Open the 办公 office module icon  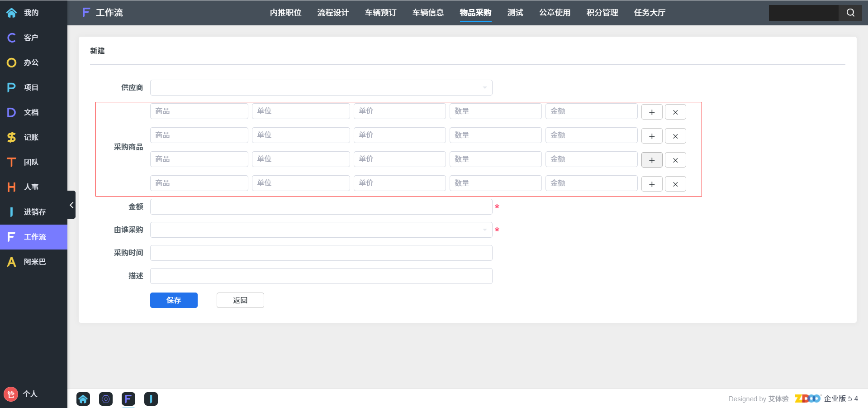click(12, 62)
